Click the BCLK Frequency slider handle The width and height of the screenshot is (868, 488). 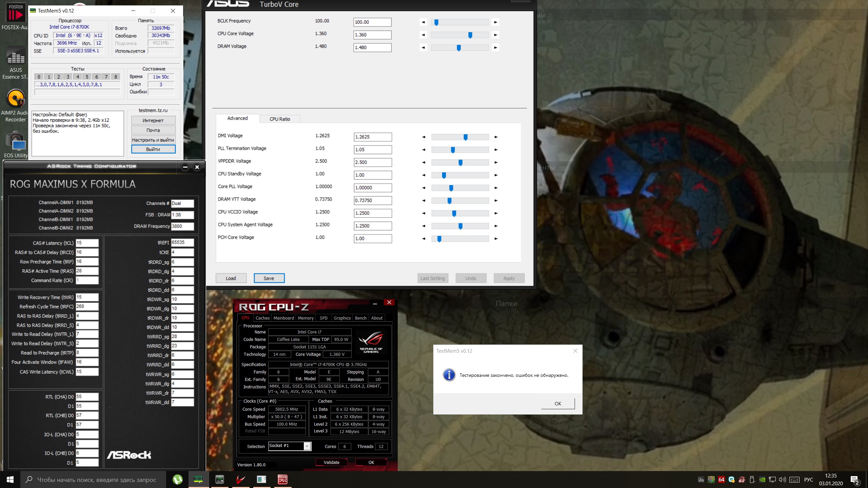(436, 22)
